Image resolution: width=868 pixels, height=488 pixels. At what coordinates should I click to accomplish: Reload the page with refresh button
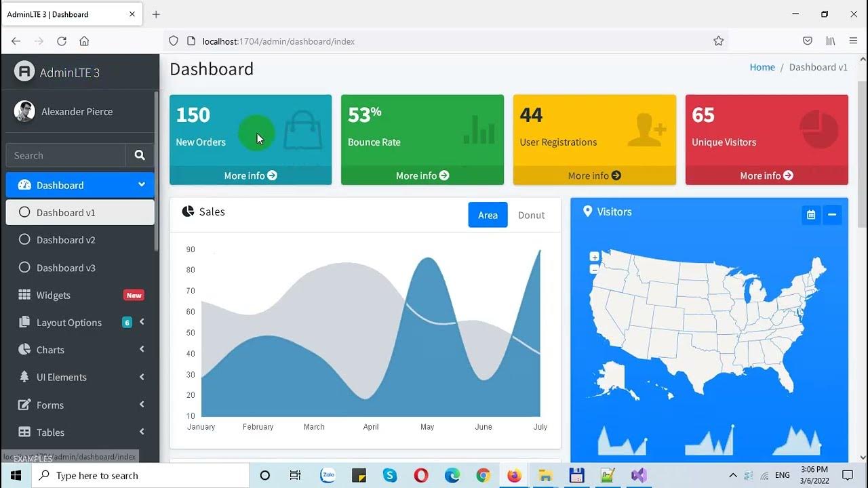coord(62,41)
